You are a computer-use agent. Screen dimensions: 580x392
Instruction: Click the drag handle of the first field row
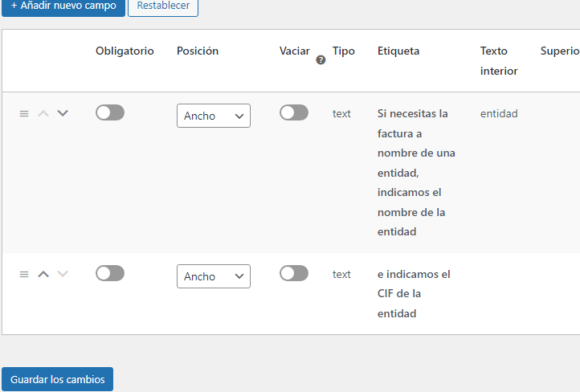(24, 113)
